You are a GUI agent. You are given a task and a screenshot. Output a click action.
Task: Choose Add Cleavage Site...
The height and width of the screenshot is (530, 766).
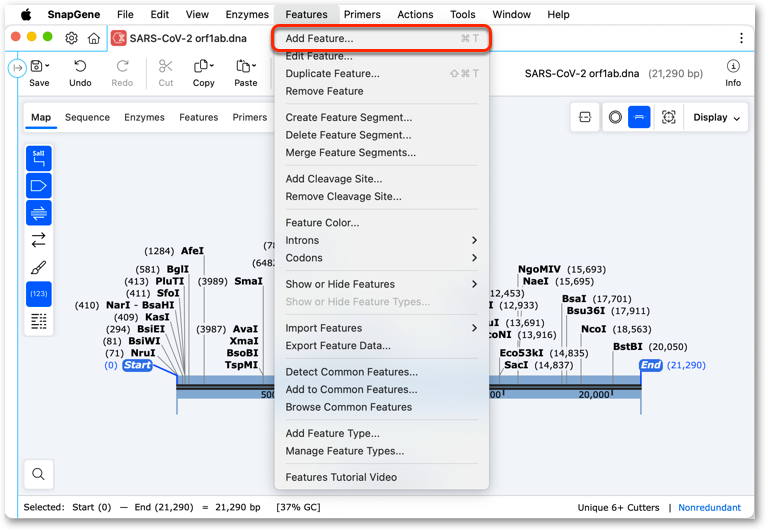pyautogui.click(x=382, y=179)
